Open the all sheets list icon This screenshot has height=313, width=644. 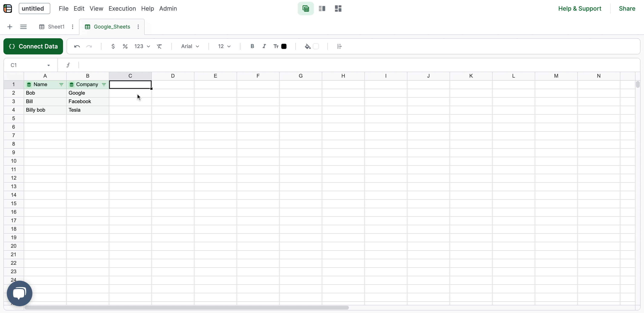[23, 27]
